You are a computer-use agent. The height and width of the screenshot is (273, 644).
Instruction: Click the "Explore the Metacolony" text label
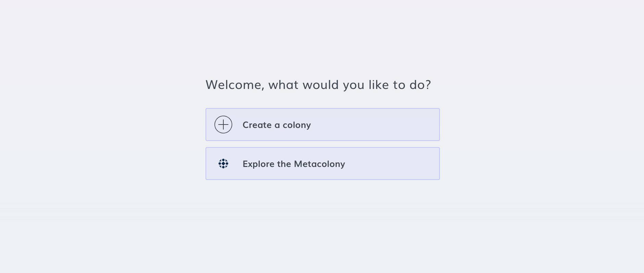pyautogui.click(x=294, y=164)
